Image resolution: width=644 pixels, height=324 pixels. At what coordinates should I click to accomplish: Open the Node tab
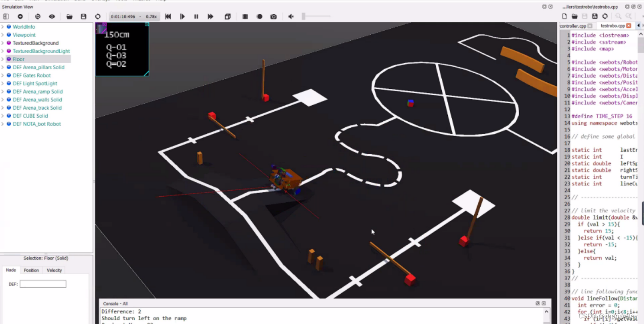pyautogui.click(x=11, y=270)
